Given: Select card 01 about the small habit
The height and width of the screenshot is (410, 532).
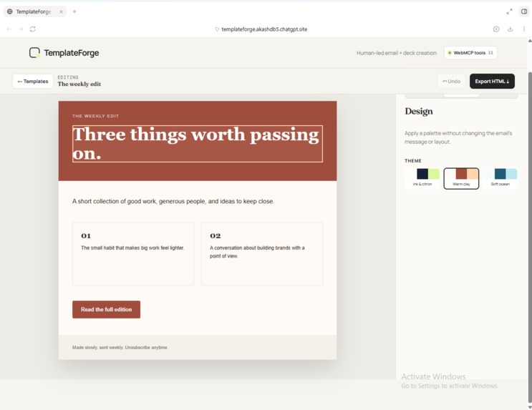Looking at the screenshot, I should coord(133,254).
